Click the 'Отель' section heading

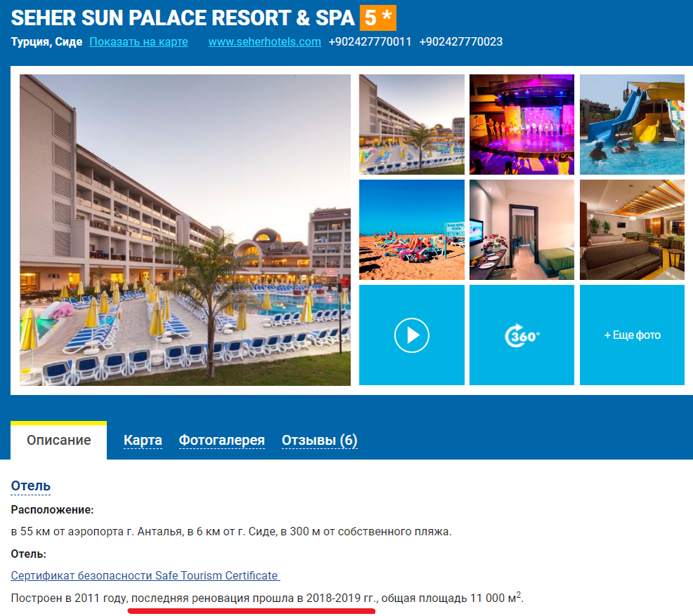[30, 486]
